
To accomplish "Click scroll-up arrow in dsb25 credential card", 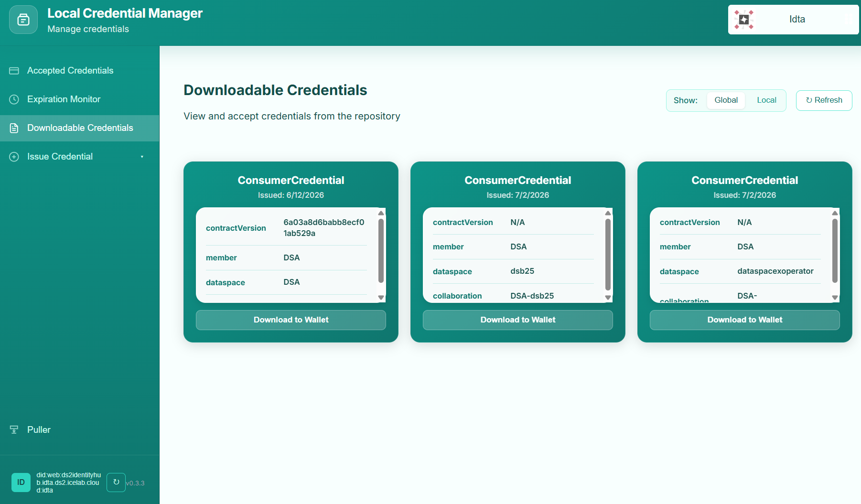I will point(608,213).
